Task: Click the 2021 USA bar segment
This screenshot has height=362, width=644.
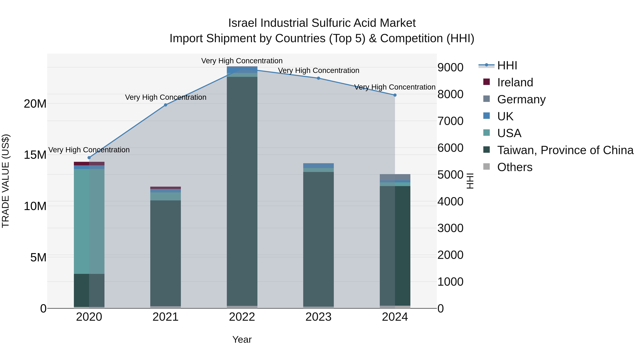Action: [x=165, y=196]
